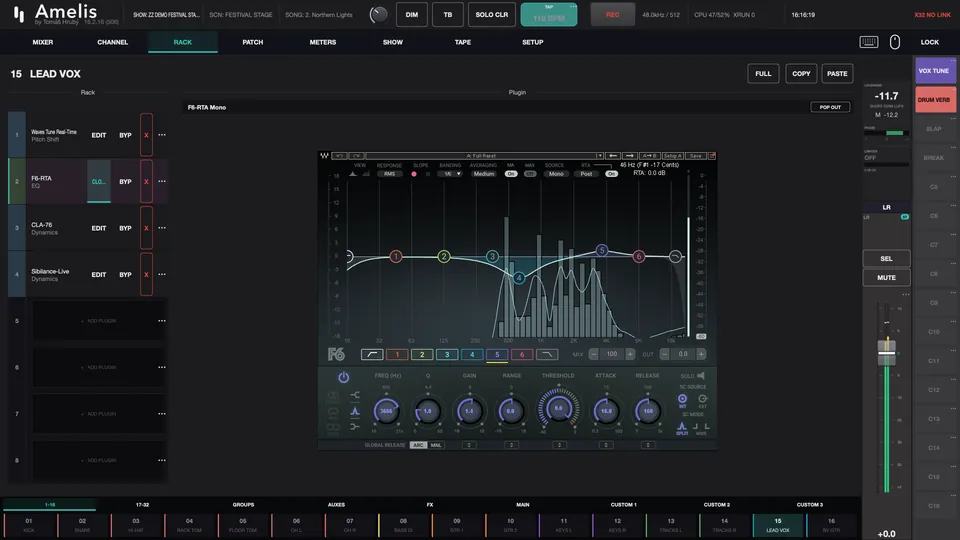
Task: Switch to the METERS tab
Action: [x=323, y=42]
